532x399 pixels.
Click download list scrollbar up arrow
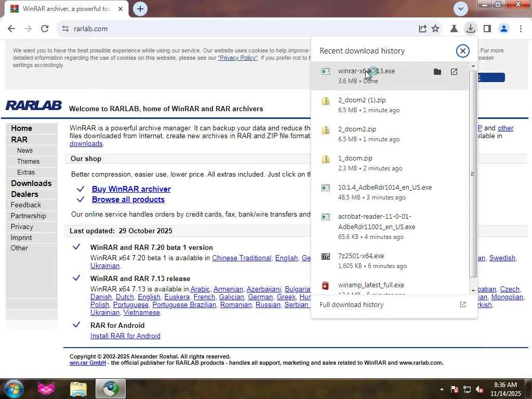473,66
